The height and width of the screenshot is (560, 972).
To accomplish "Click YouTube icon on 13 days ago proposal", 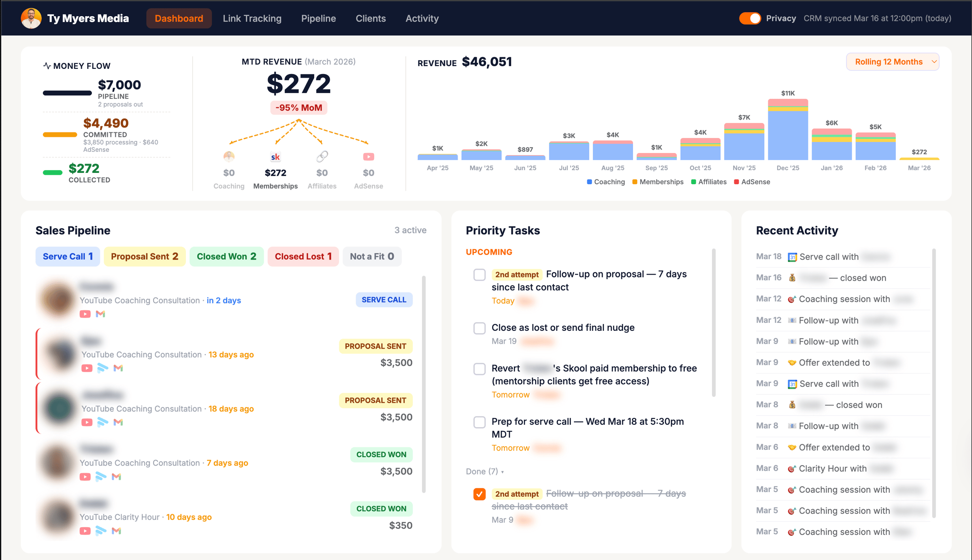I will pos(87,368).
